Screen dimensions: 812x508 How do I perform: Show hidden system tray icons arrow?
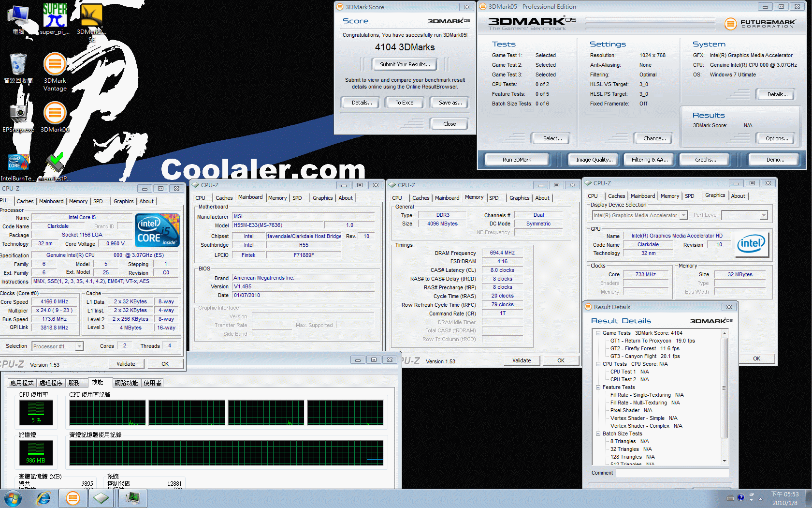[x=760, y=498]
